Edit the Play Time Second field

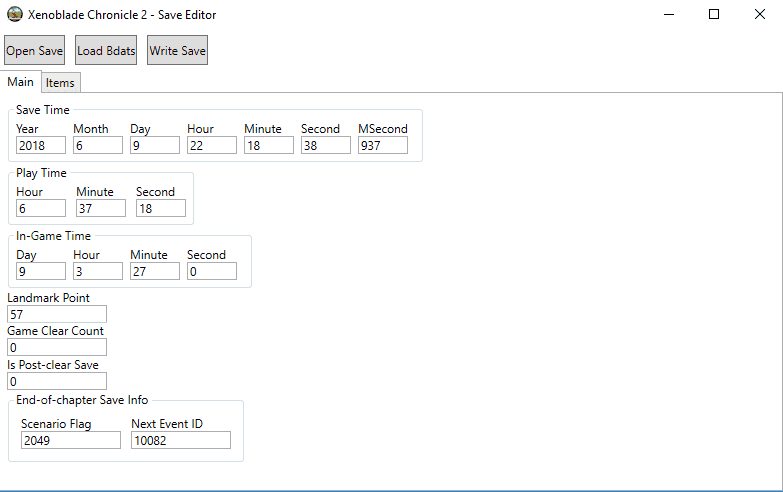160,208
